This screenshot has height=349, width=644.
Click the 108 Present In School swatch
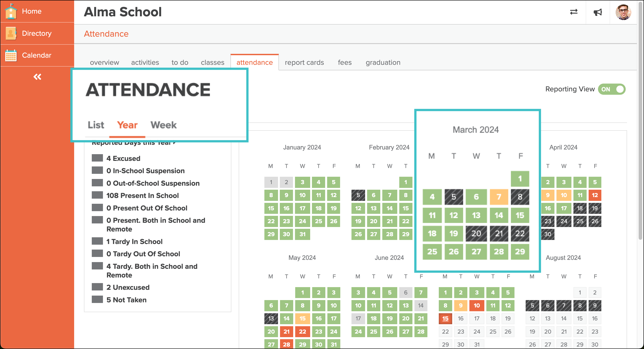pyautogui.click(x=97, y=195)
